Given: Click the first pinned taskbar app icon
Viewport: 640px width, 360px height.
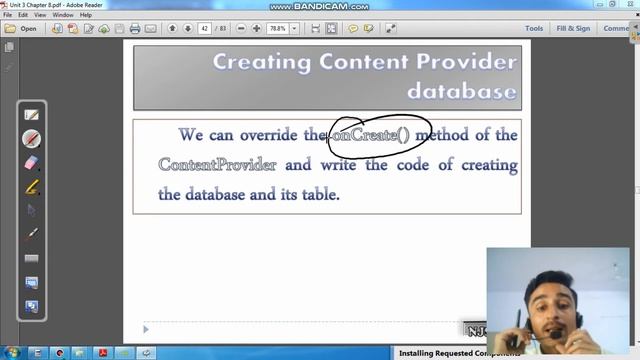Looking at the screenshot, I should 38,353.
